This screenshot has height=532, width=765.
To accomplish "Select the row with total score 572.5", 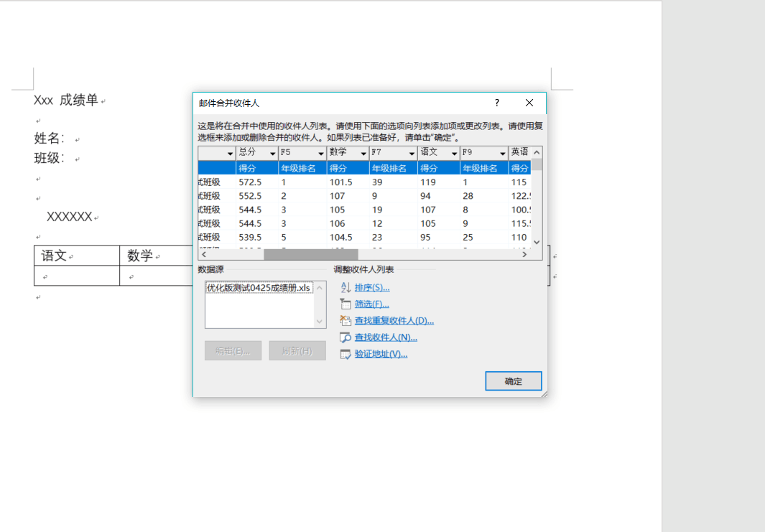I will pos(250,182).
